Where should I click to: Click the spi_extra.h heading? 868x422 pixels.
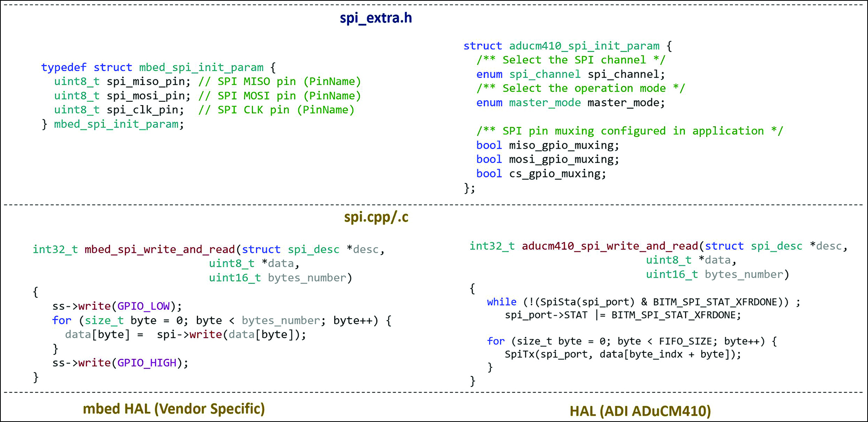(376, 18)
